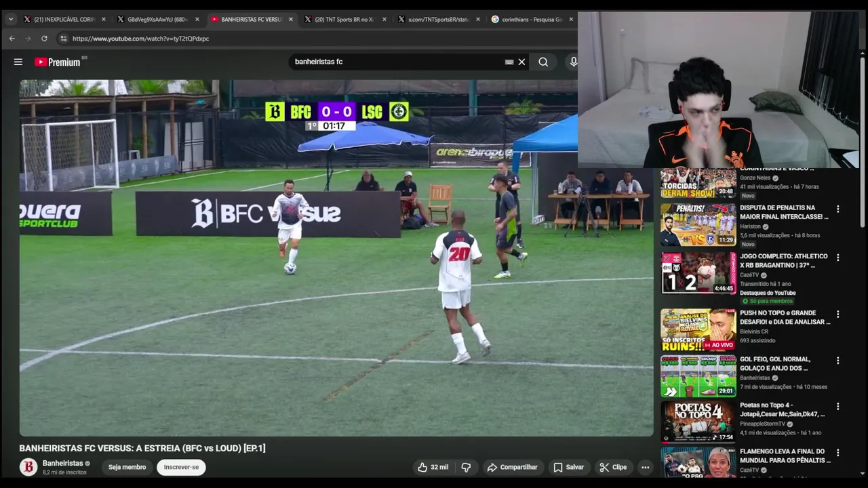Start voice search with the microphone icon
This screenshot has height=488, width=868.
574,62
